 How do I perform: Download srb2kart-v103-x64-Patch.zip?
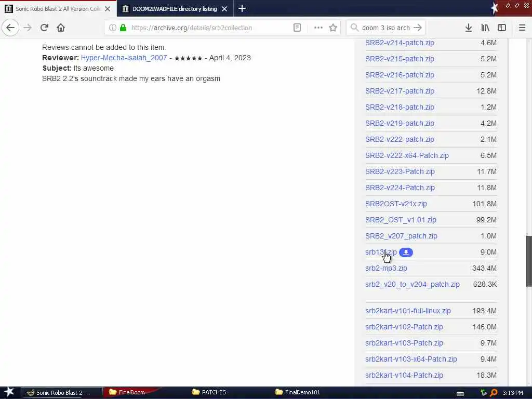pyautogui.click(x=411, y=359)
